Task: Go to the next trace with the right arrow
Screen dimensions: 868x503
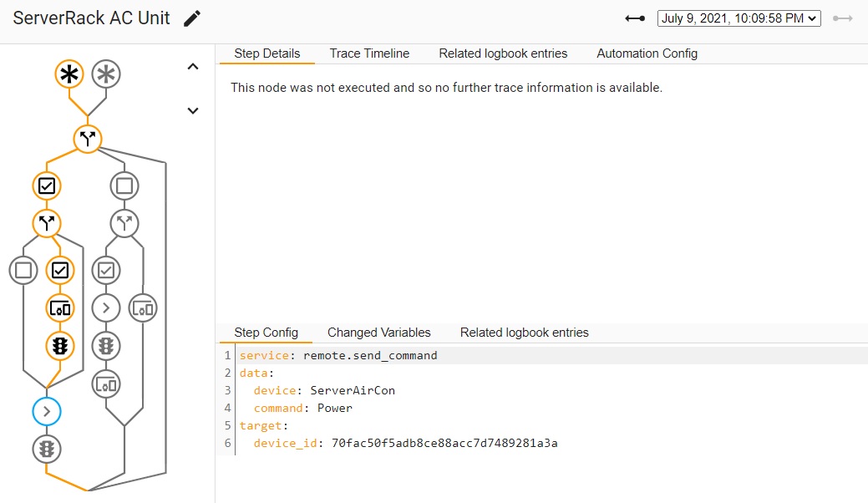Action: [843, 18]
